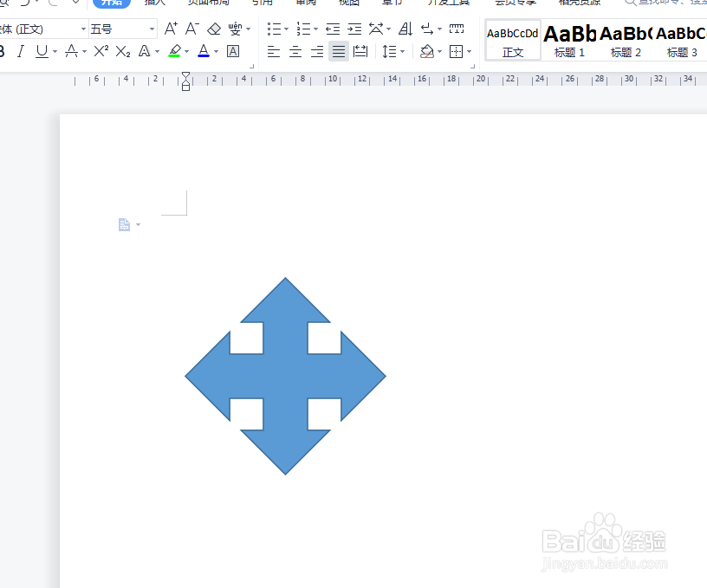This screenshot has width=707, height=588.
Task: Toggle subscript X₂
Action: [123, 51]
